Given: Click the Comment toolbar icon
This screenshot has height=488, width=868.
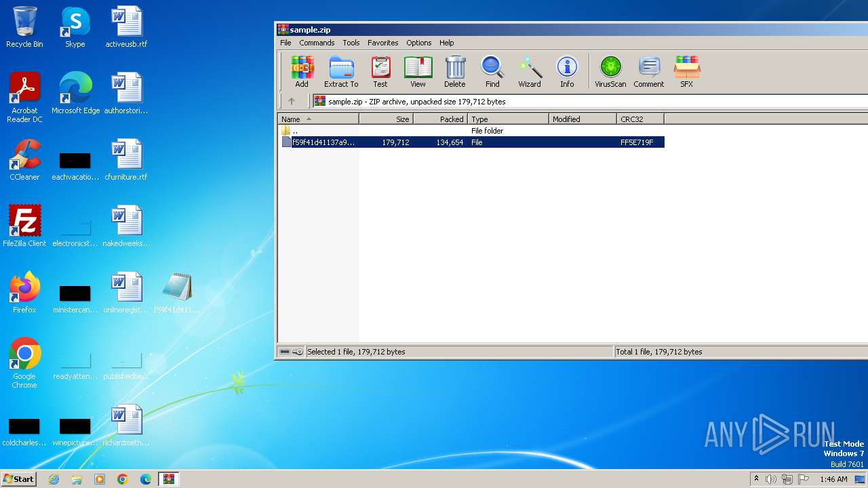Looking at the screenshot, I should pyautogui.click(x=649, y=72).
